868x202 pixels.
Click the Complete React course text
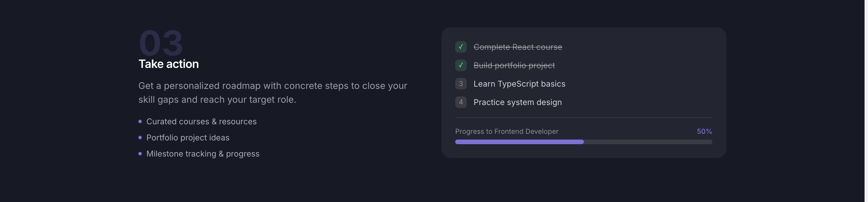pos(518,47)
